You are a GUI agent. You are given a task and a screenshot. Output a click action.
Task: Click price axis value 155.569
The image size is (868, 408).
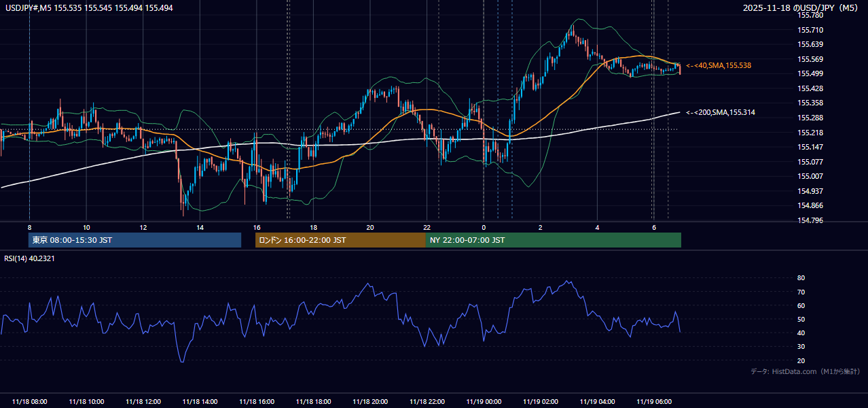pyautogui.click(x=810, y=59)
